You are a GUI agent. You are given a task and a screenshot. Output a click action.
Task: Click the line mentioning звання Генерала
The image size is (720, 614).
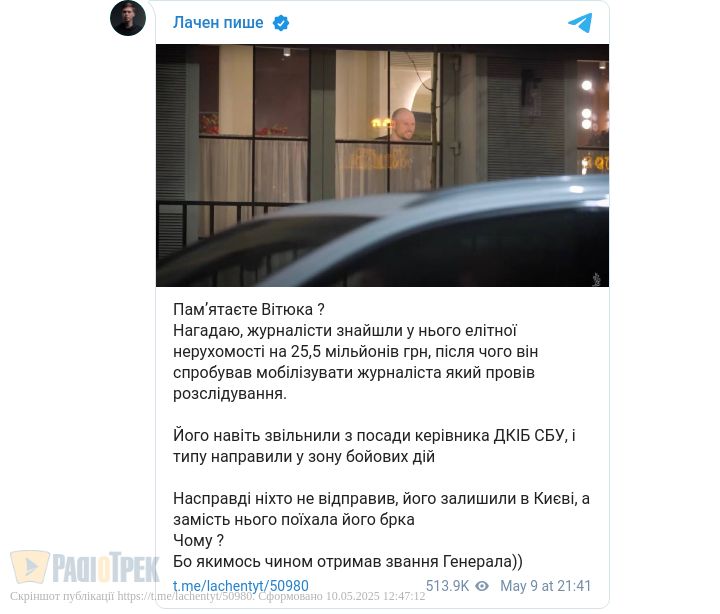pos(348,561)
